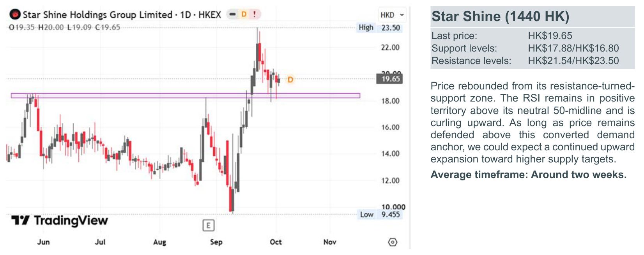Viewport: 644px width, 255px height.
Task: Click the E earnings marker above Sep
Action: (208, 225)
